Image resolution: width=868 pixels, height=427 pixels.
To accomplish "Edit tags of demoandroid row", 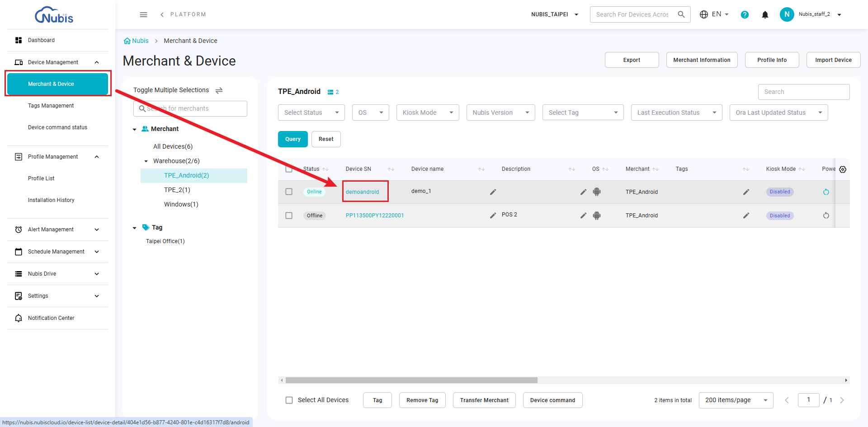I will [746, 192].
